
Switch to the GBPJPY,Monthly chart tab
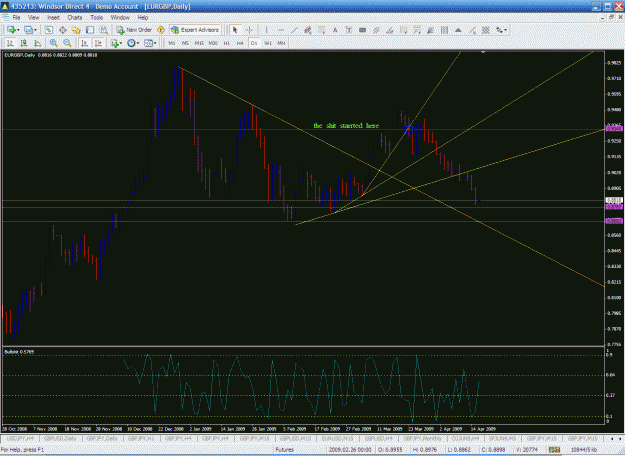click(x=423, y=438)
